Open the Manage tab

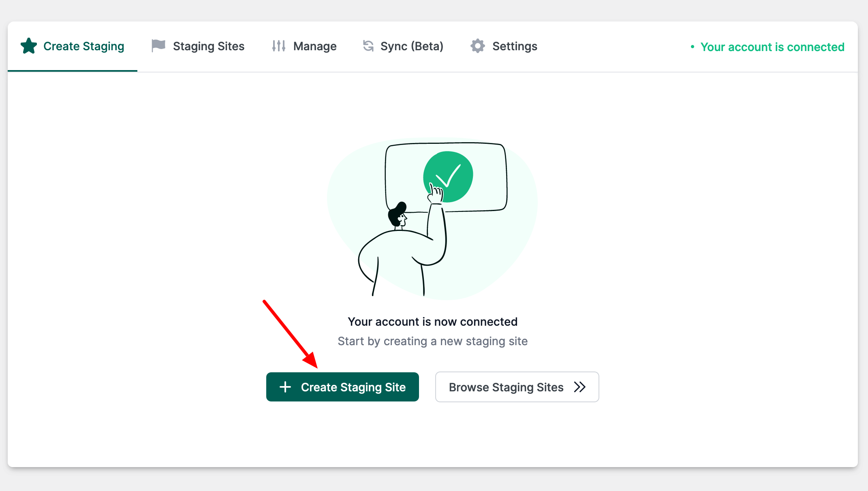[315, 46]
